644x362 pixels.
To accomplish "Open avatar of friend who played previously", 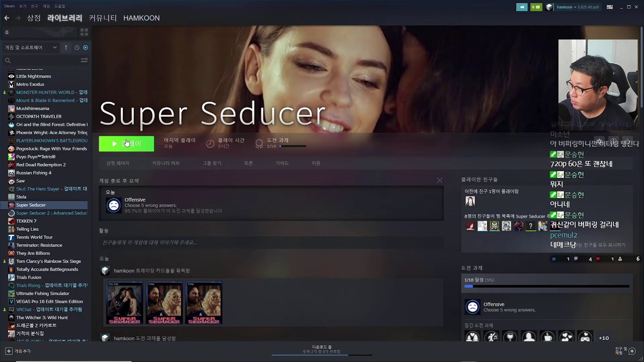I will [x=470, y=201].
